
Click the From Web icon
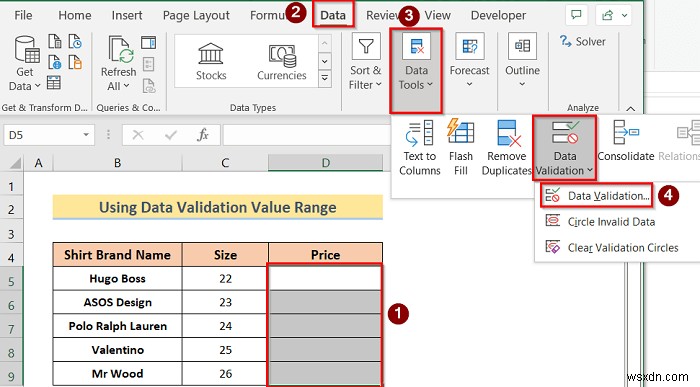click(54, 62)
